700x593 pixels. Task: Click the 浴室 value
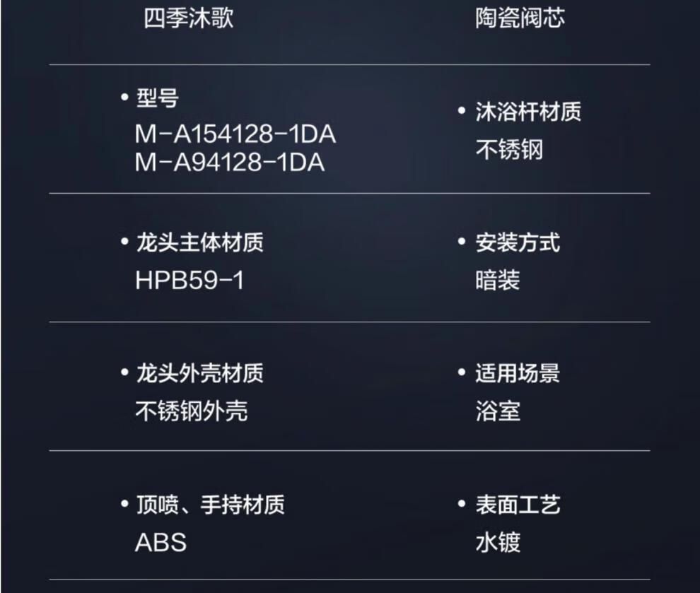[498, 411]
